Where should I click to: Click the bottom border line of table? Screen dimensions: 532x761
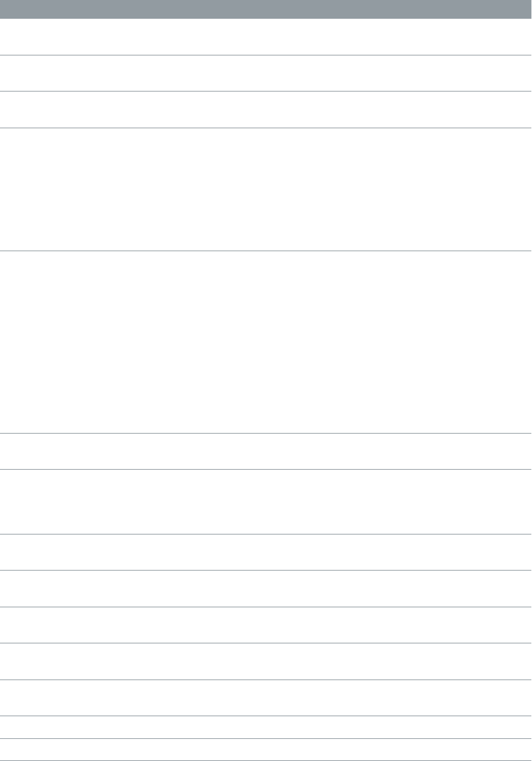[266, 760]
